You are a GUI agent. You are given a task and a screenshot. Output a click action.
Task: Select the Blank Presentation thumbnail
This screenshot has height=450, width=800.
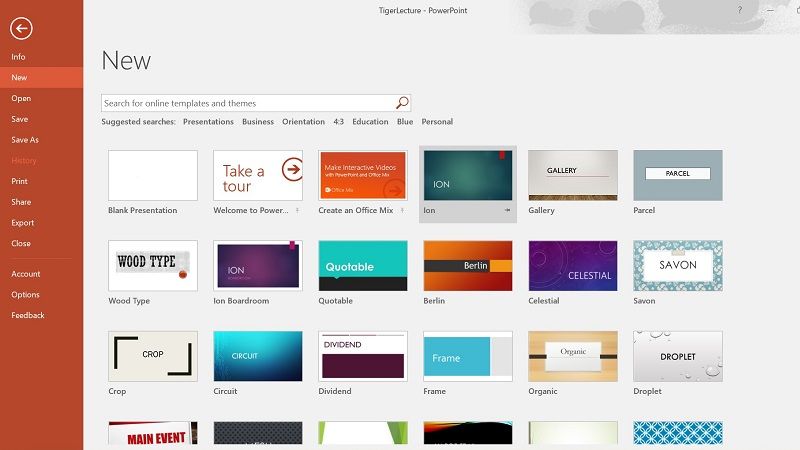[x=152, y=175]
